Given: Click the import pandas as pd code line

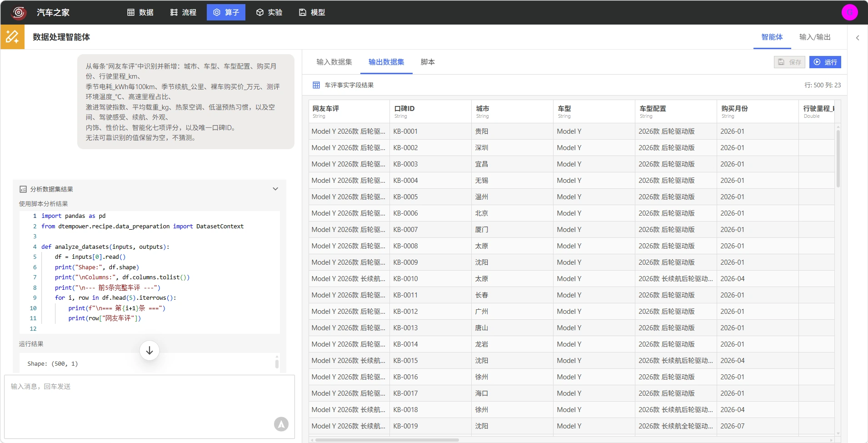Looking at the screenshot, I should 73,216.
